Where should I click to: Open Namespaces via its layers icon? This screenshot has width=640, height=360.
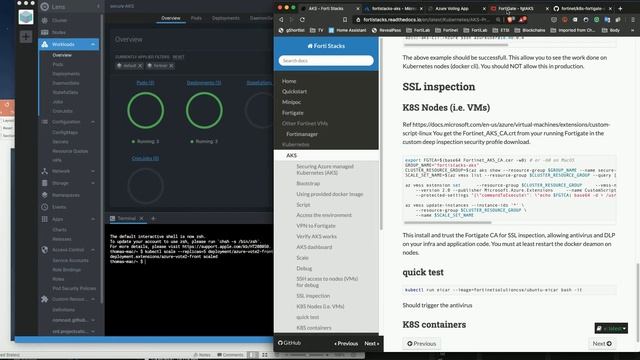coord(44,195)
